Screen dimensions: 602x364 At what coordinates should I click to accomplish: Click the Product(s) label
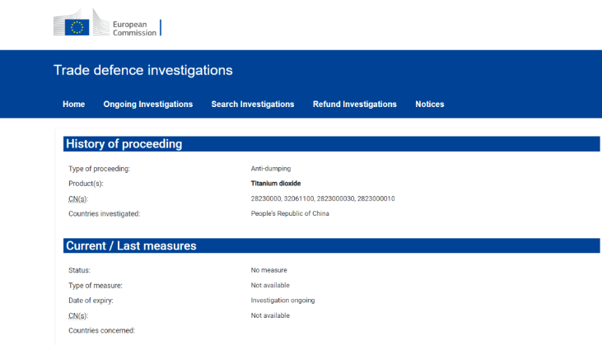pyautogui.click(x=86, y=184)
